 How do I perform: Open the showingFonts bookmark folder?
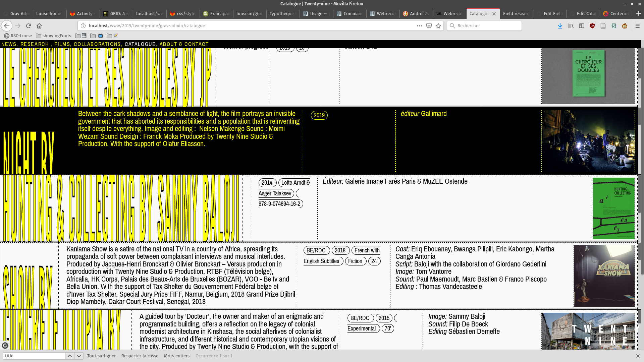click(x=53, y=36)
